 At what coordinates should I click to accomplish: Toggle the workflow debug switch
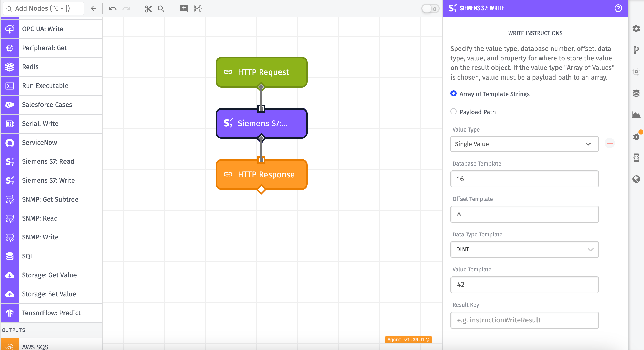[430, 8]
